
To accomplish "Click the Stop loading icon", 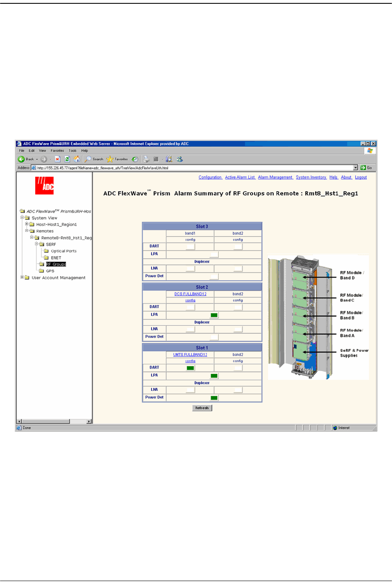I will point(58,159).
